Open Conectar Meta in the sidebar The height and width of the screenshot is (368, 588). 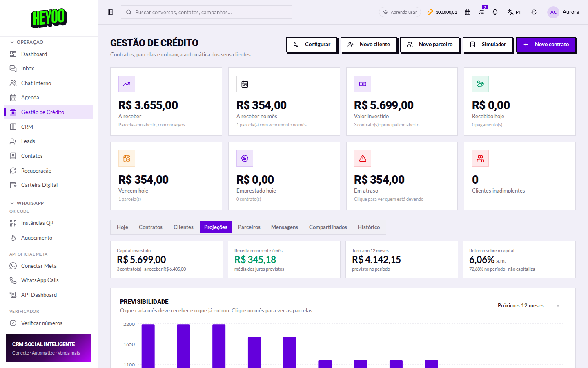pyautogui.click(x=49, y=266)
